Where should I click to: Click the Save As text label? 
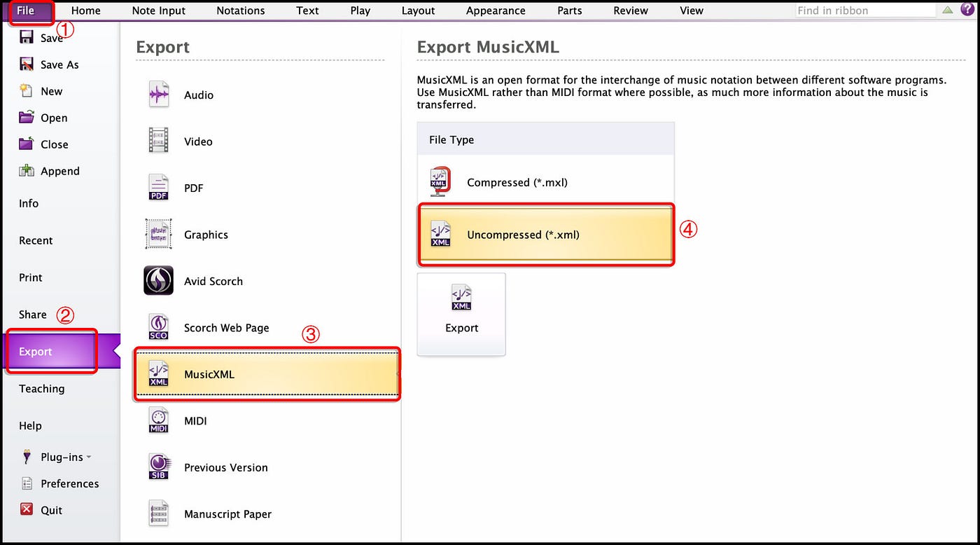59,64
